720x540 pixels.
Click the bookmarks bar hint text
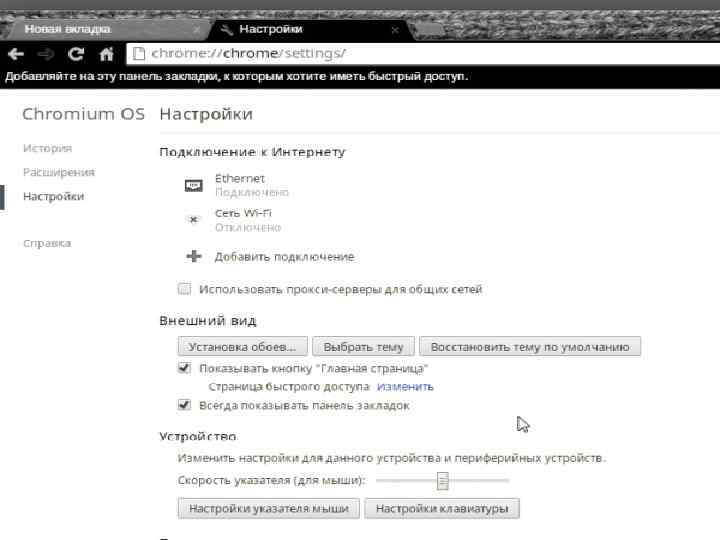pyautogui.click(x=236, y=76)
